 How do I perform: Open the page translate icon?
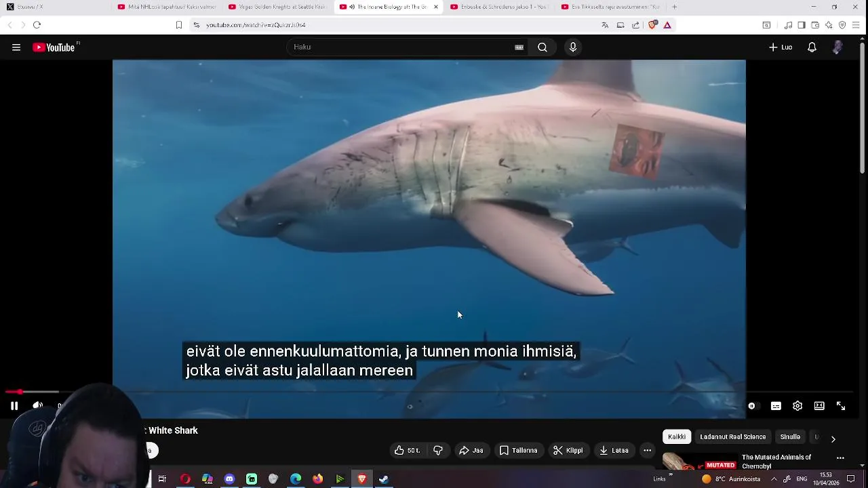click(x=605, y=25)
